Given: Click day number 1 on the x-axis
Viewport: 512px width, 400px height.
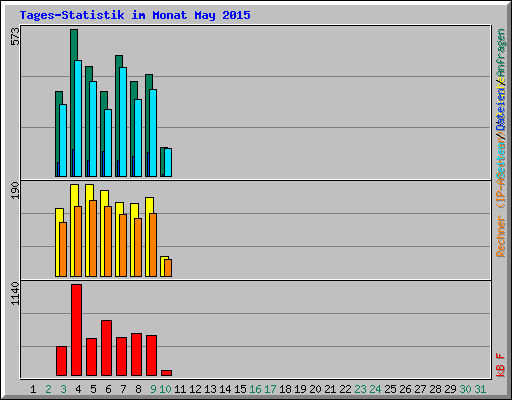Looking at the screenshot, I should pyautogui.click(x=33, y=389).
